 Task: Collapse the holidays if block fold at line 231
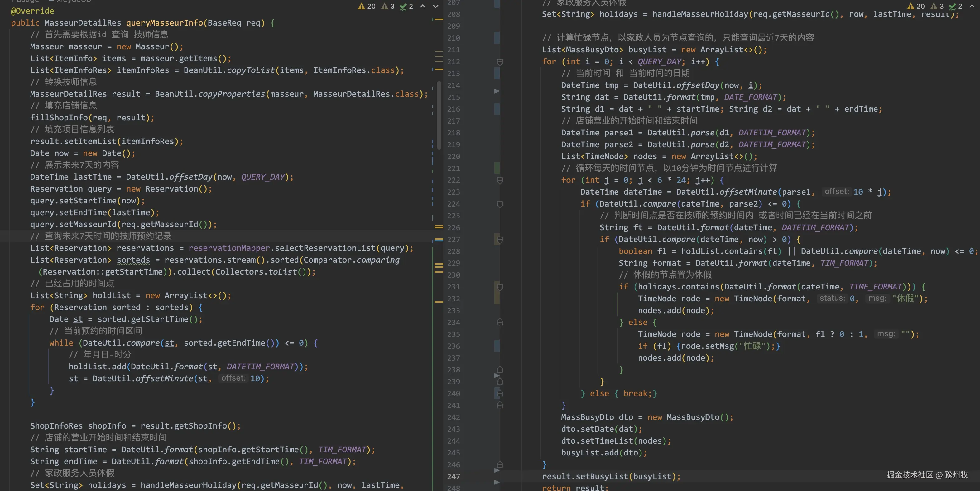pos(500,287)
